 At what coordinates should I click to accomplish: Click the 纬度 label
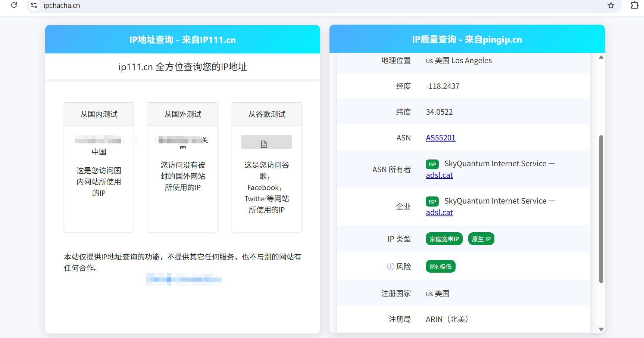pos(403,112)
